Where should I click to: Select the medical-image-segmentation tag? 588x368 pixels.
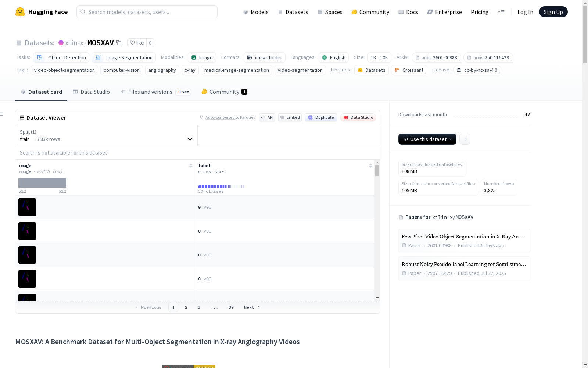click(237, 70)
